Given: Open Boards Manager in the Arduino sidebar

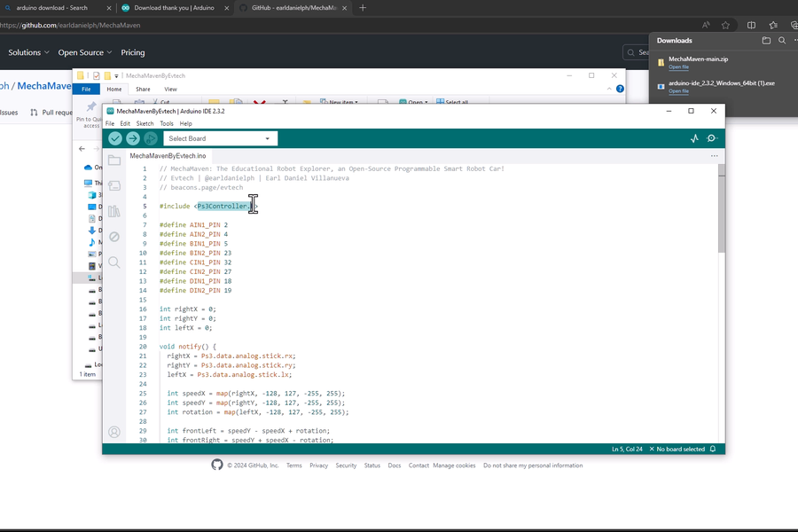Looking at the screenshot, I should [114, 186].
